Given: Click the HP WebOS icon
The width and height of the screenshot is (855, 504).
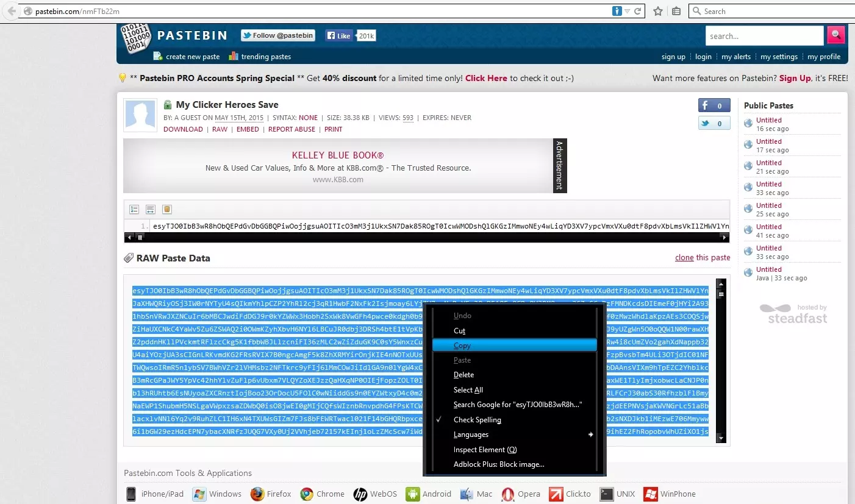Looking at the screenshot, I should (360, 494).
